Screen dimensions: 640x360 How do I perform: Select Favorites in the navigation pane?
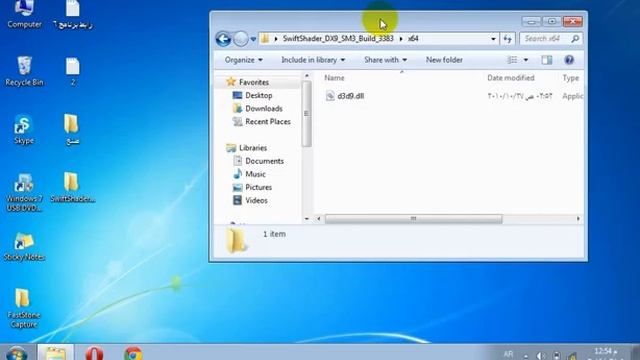[x=253, y=82]
